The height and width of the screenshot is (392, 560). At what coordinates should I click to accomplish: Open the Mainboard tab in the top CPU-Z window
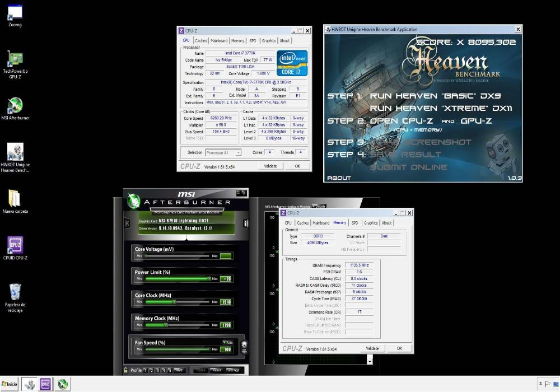219,41
